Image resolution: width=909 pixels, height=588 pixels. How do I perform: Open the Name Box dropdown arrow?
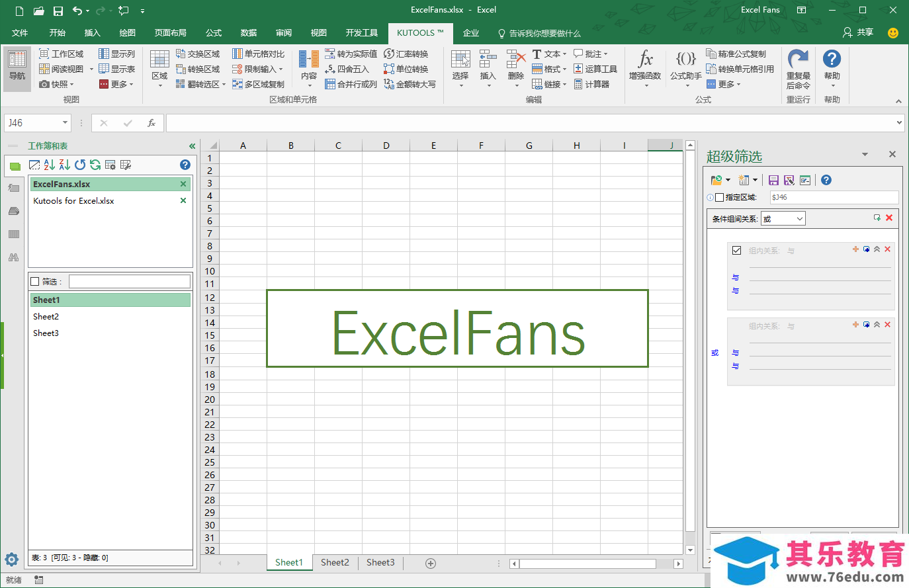[65, 122]
